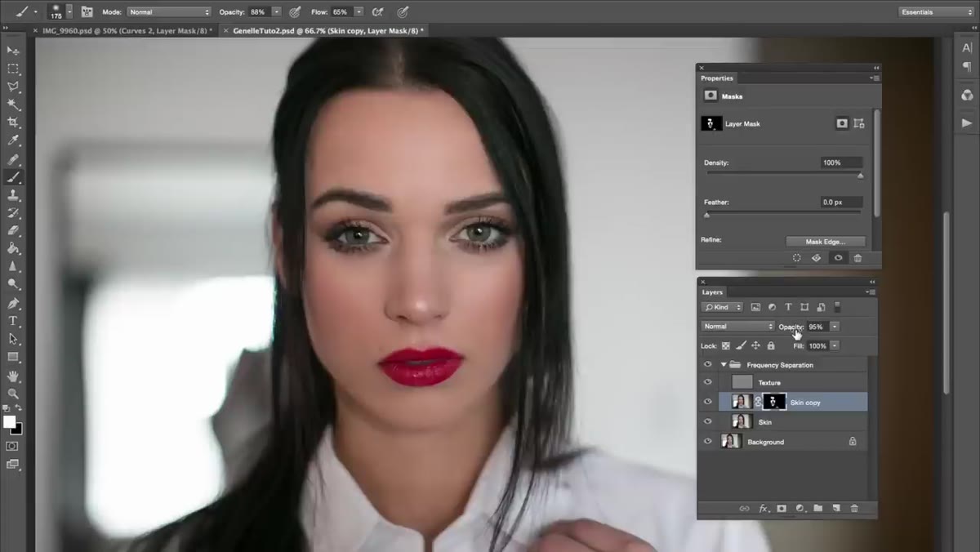Viewport: 980px width, 552px height.
Task: Open layer blend mode Normal dropdown
Action: [x=737, y=327]
